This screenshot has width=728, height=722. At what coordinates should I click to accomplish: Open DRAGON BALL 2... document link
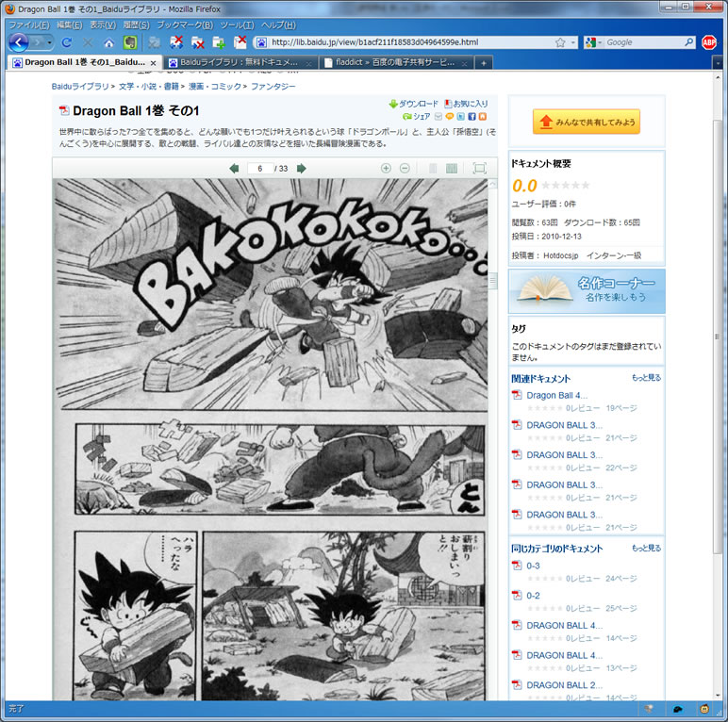[x=565, y=685]
